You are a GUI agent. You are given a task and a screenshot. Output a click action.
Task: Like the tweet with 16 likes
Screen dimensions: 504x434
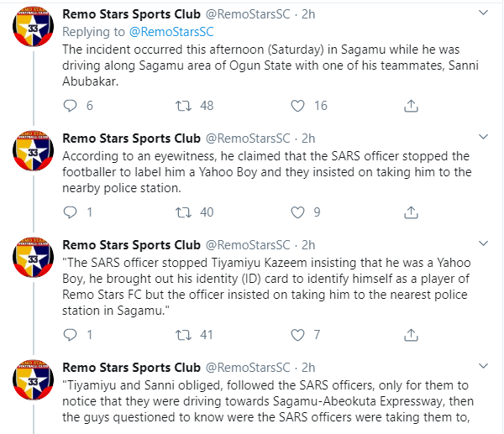[x=297, y=106]
